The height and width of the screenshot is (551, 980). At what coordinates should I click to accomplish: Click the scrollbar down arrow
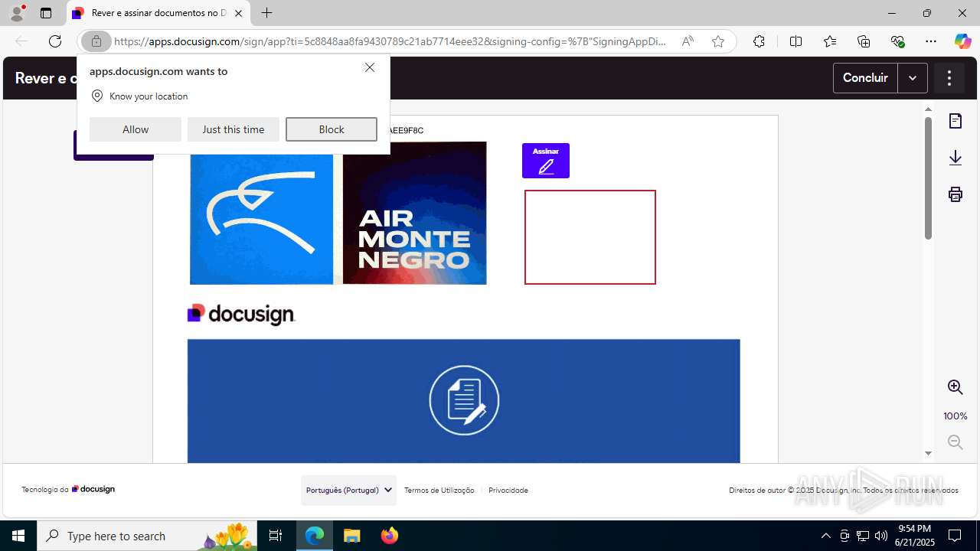pos(928,453)
